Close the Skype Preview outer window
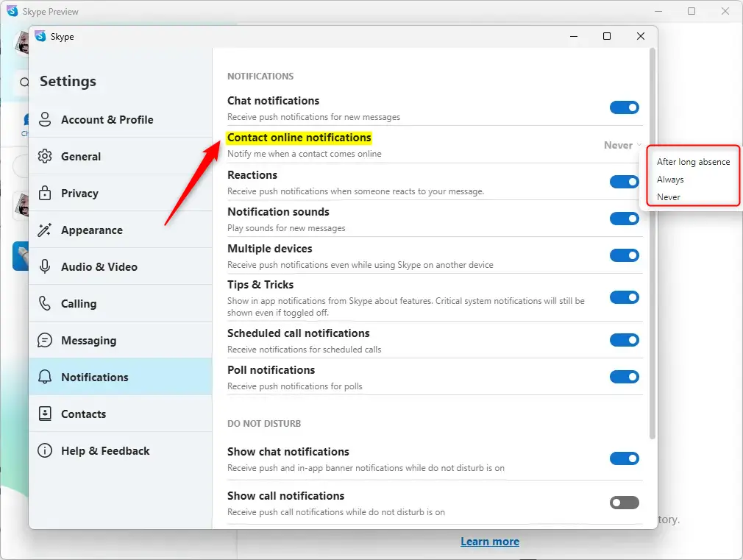 (x=725, y=11)
